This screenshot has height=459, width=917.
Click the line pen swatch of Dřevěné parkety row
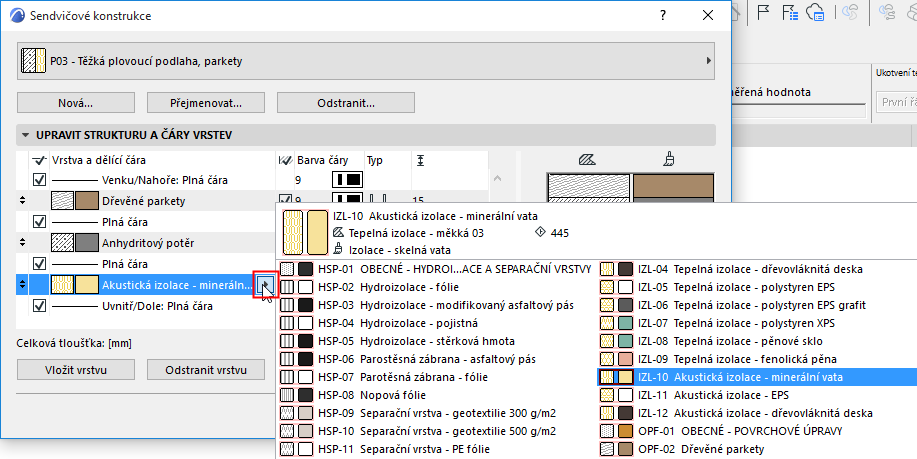(x=347, y=198)
